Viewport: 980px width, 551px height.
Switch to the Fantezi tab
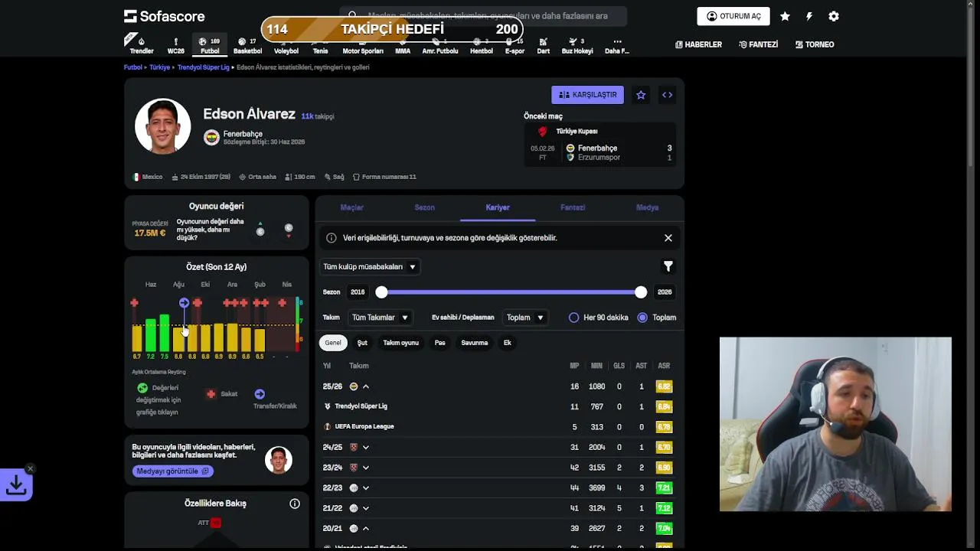click(x=573, y=207)
